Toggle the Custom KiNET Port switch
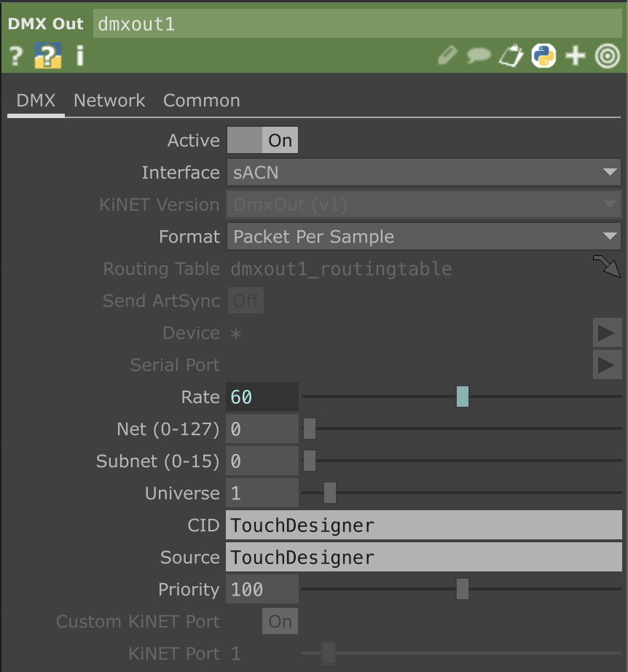 click(x=280, y=622)
